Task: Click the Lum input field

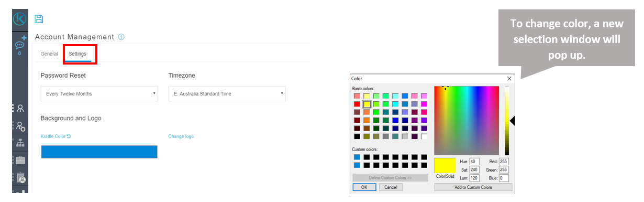Action: click(x=475, y=178)
